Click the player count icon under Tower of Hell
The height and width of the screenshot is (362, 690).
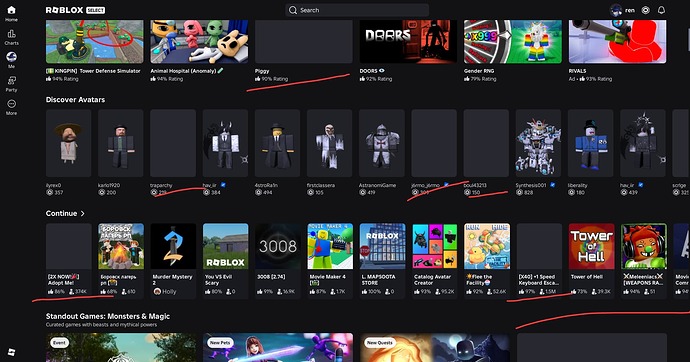coord(595,291)
